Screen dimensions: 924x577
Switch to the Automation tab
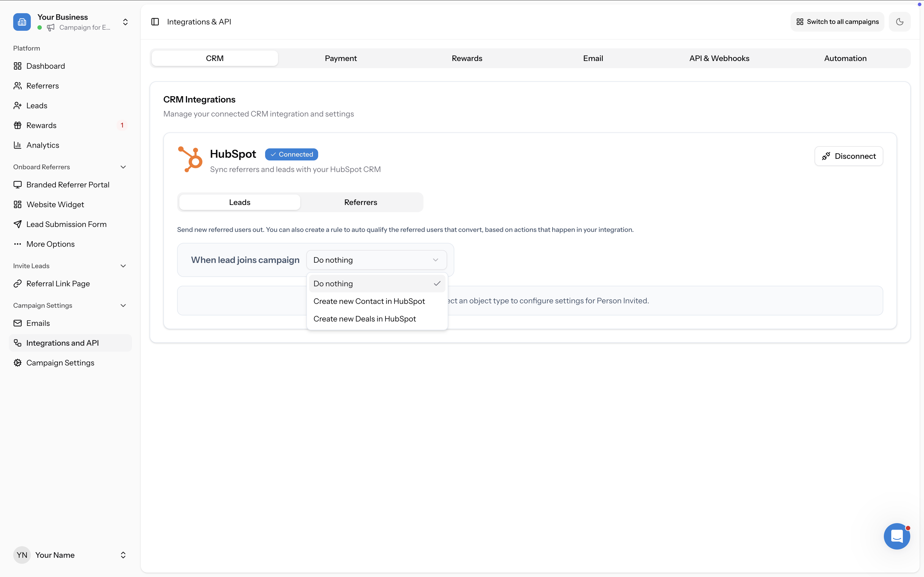tap(845, 58)
